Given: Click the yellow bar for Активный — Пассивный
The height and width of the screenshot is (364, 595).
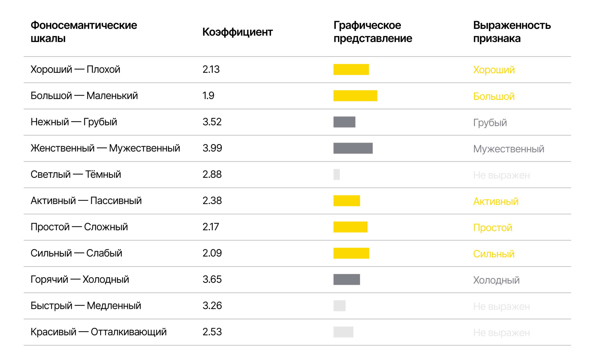Looking at the screenshot, I should point(347,201).
